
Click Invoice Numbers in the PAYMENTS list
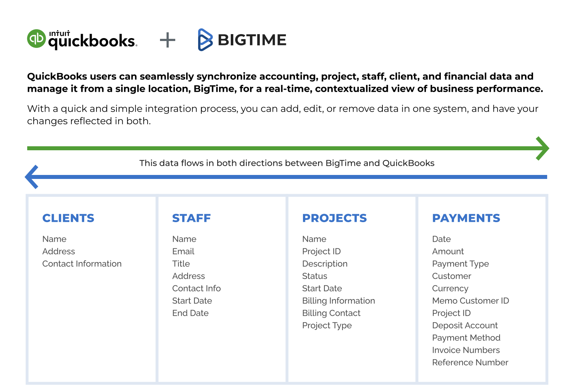(x=466, y=350)
